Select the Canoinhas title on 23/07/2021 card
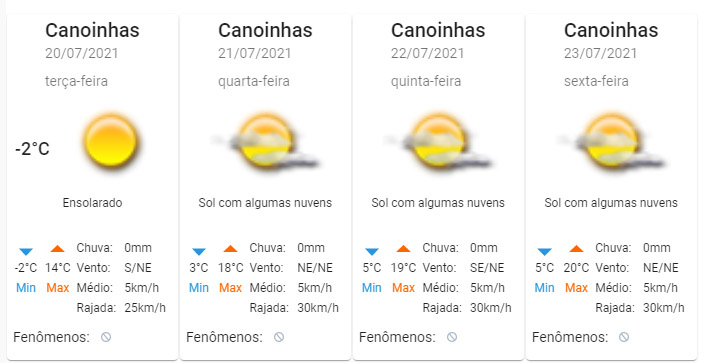Viewport: 711px width, 363px height. tap(611, 30)
